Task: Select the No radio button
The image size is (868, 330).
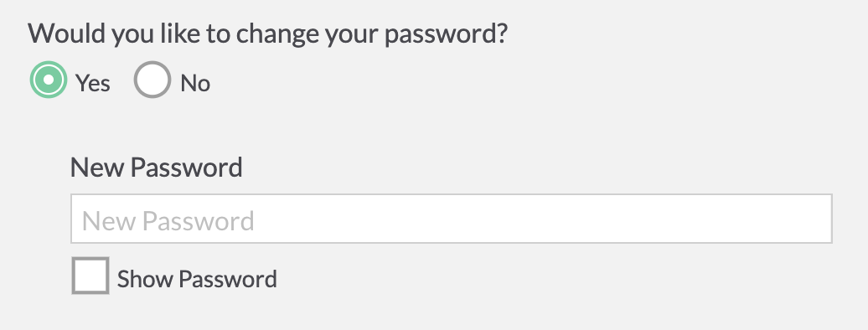Action: 152,80
